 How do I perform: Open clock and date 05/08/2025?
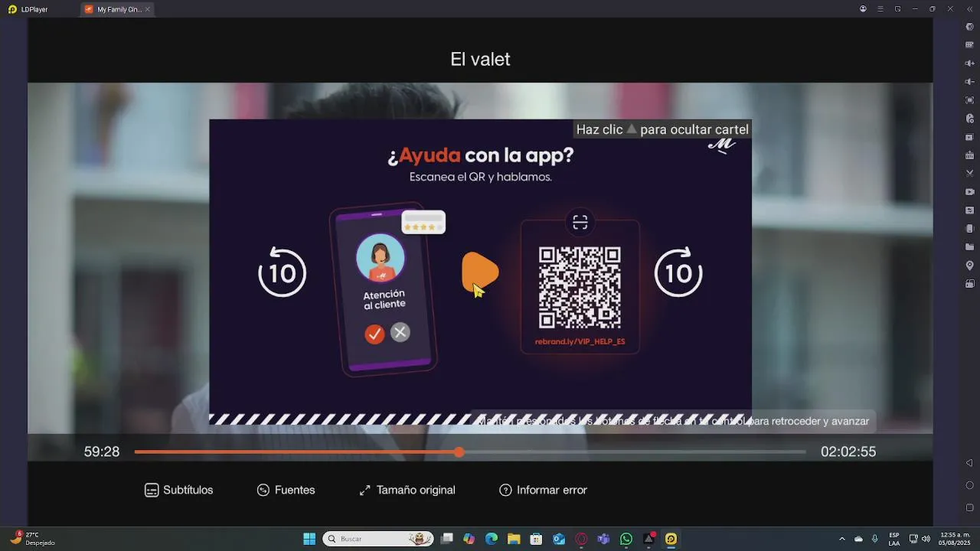(955, 539)
